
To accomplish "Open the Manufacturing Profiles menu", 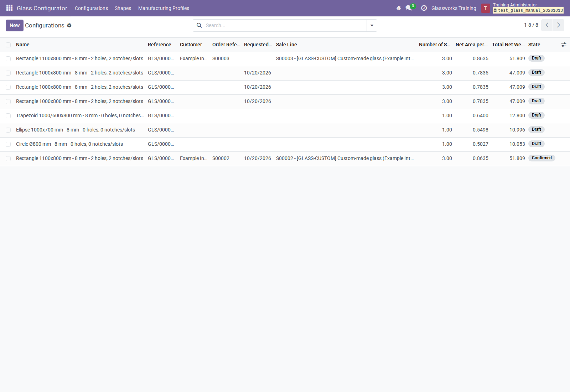I will [164, 8].
